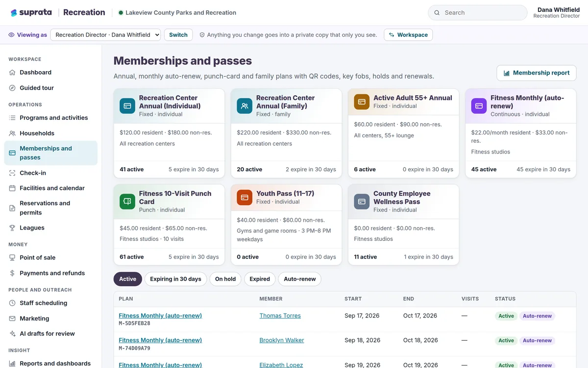Screen dimensions: 588x368
Task: Open Thomas Torres member link
Action: click(x=280, y=316)
